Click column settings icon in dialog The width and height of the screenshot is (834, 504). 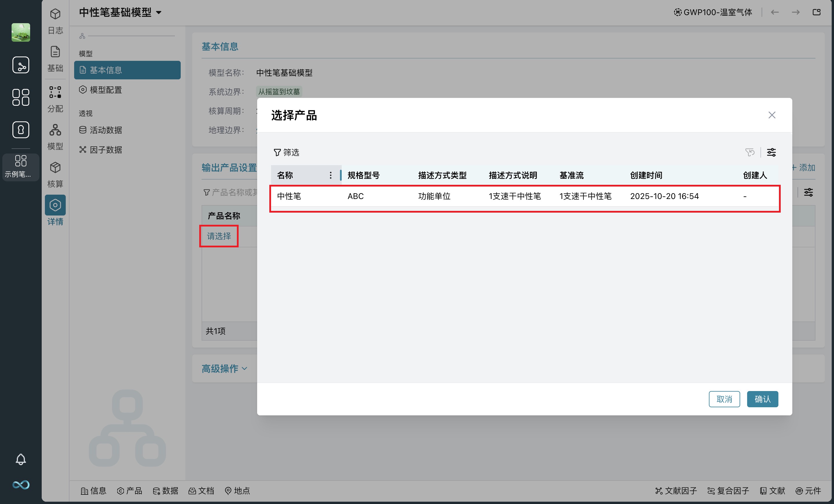(x=771, y=152)
